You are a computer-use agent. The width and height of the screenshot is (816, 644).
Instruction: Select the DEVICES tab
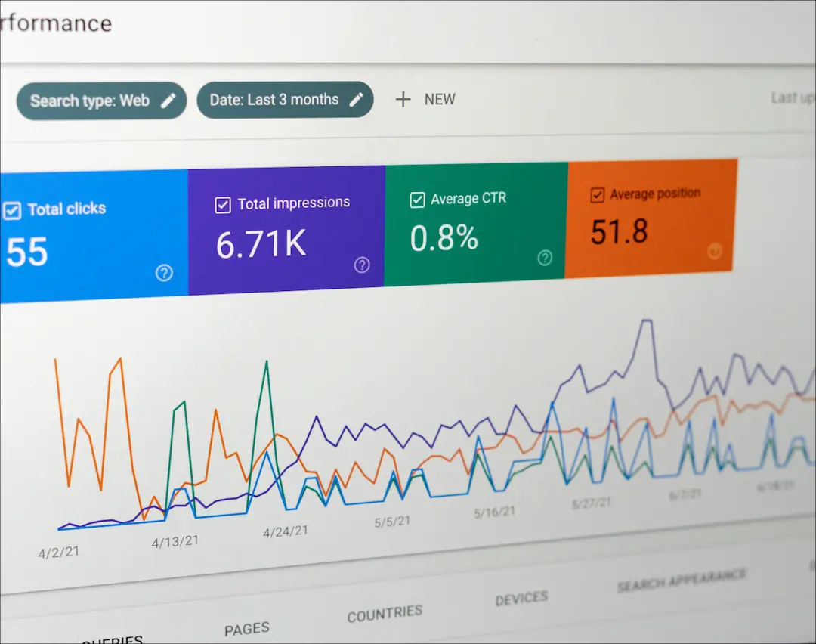(x=521, y=599)
